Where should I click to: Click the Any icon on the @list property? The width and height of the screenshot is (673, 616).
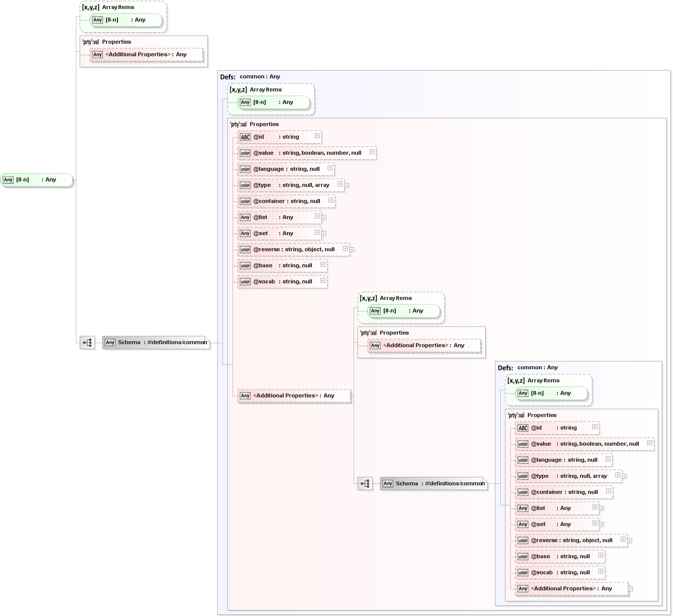[245, 217]
